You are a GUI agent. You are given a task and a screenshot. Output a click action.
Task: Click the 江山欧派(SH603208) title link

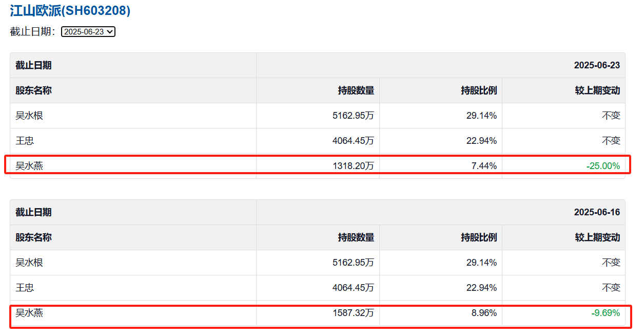(70, 11)
